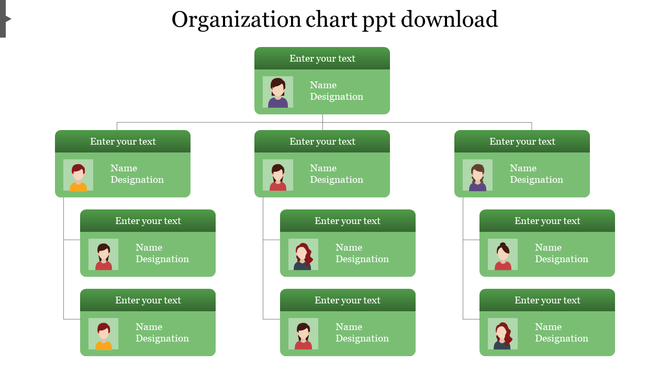Select 'Designation' in bottom right card

pos(562,339)
